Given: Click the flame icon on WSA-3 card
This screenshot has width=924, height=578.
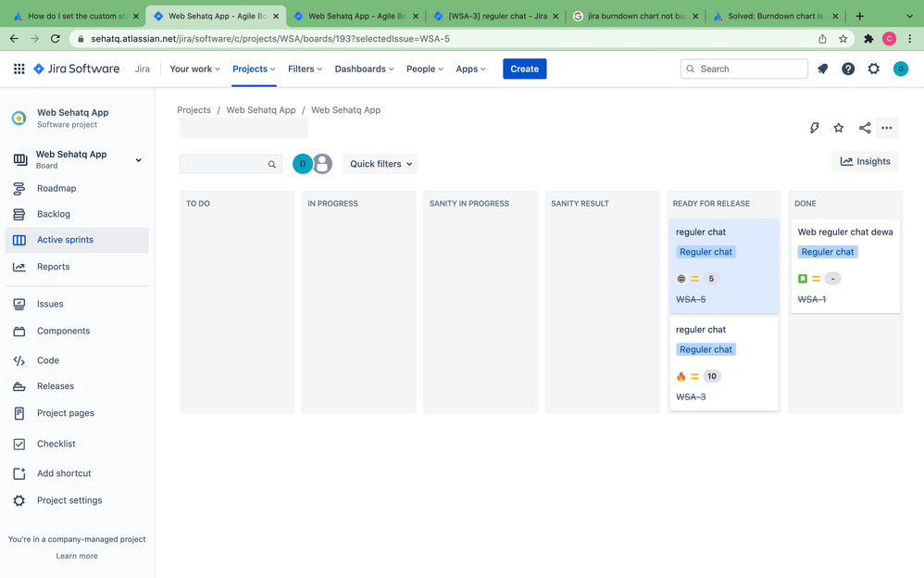Looking at the screenshot, I should [681, 376].
